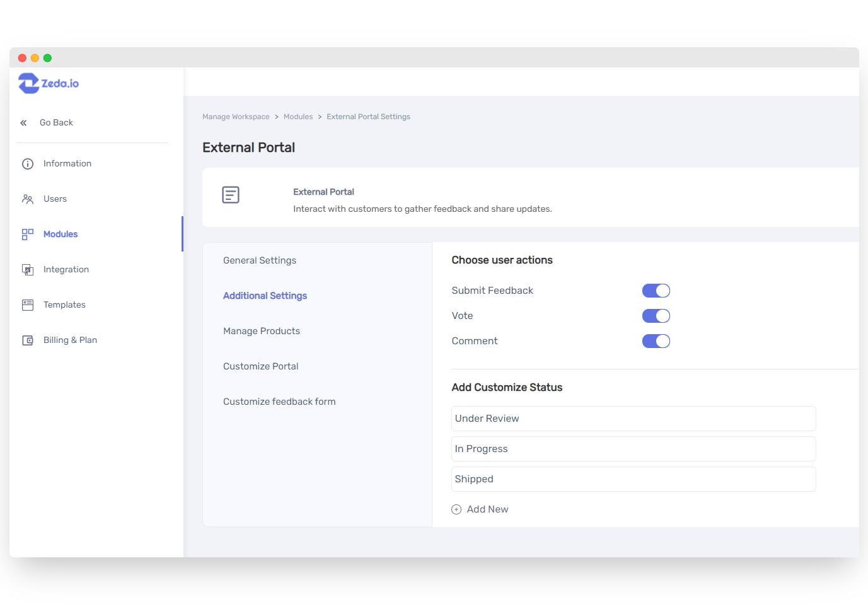Click the Modules breadcrumb link
The image size is (868, 604).
[298, 116]
